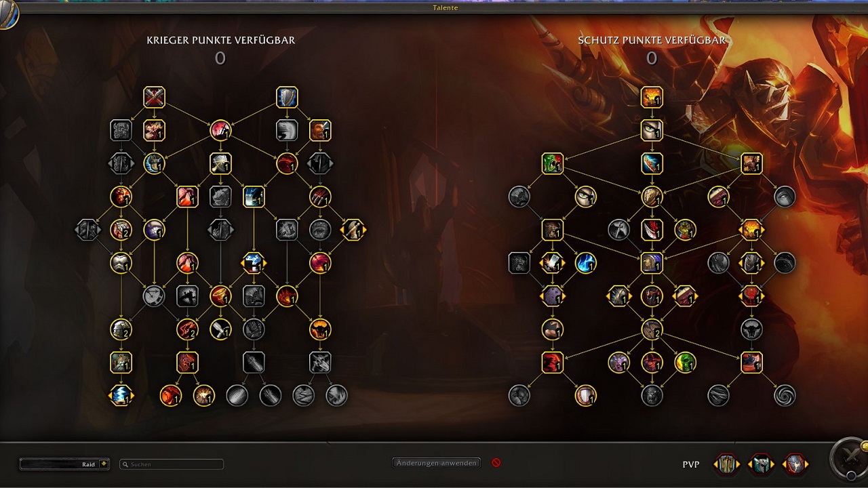Open the second PVP talent slot
This screenshot has height=488, width=868.
click(761, 464)
